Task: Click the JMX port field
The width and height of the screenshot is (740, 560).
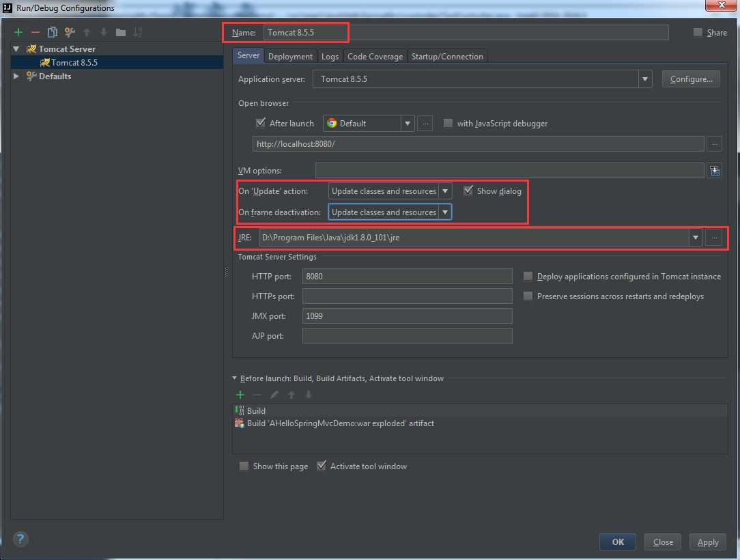Action: (x=408, y=316)
